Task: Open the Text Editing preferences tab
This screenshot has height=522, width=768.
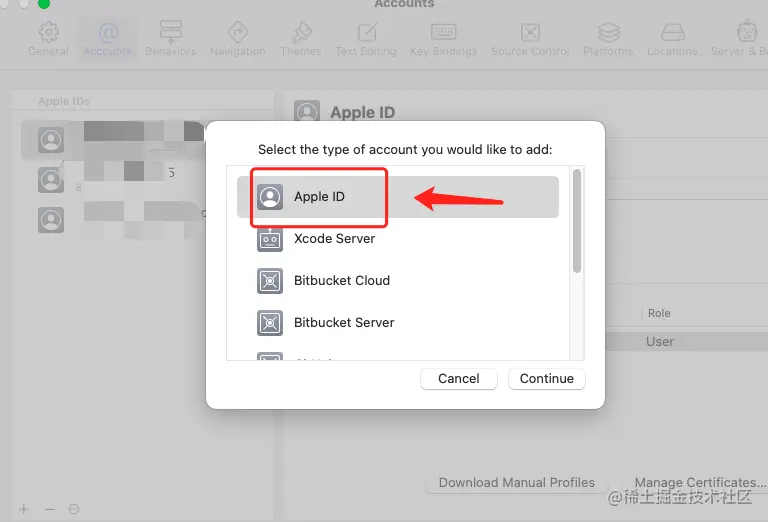Action: click(x=366, y=39)
